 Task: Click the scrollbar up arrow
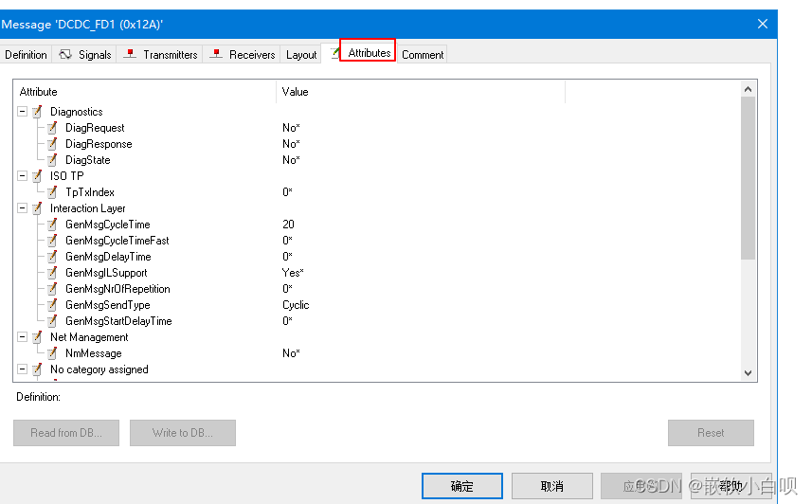[748, 89]
